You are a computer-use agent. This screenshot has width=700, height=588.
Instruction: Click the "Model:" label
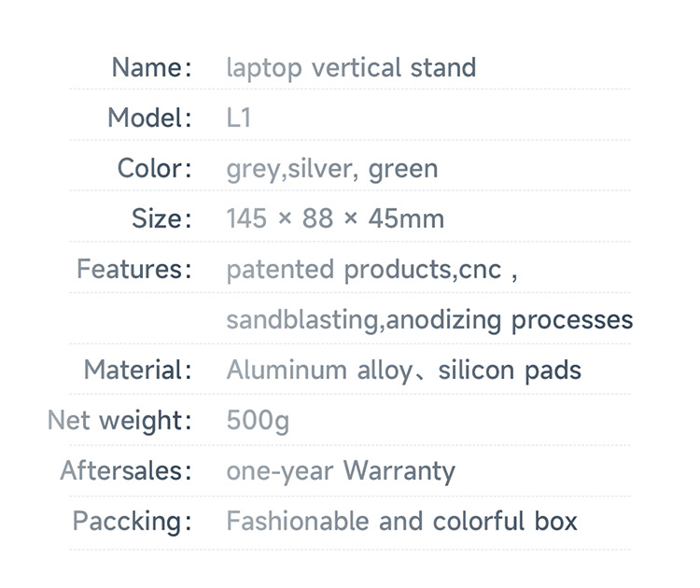pyautogui.click(x=149, y=119)
